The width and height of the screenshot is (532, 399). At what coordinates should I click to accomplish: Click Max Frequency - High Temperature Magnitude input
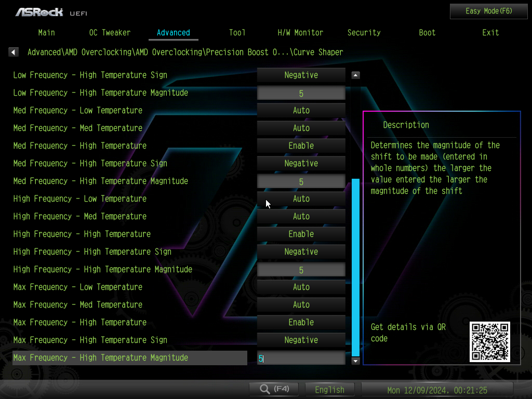[x=301, y=358]
